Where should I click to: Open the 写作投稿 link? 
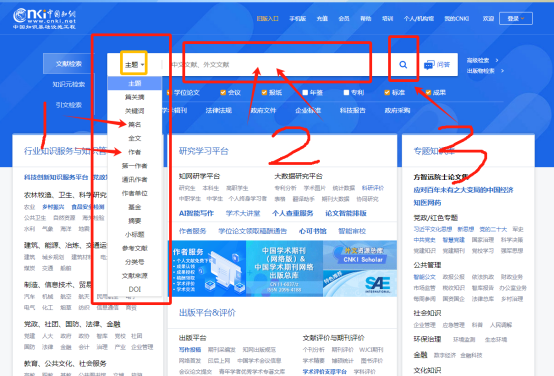pyautogui.click(x=190, y=349)
